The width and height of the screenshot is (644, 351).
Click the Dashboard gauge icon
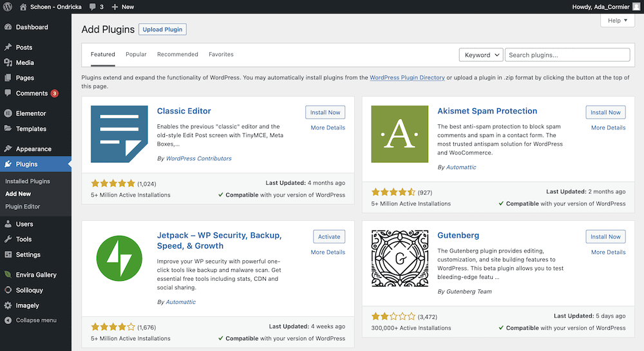pyautogui.click(x=8, y=27)
